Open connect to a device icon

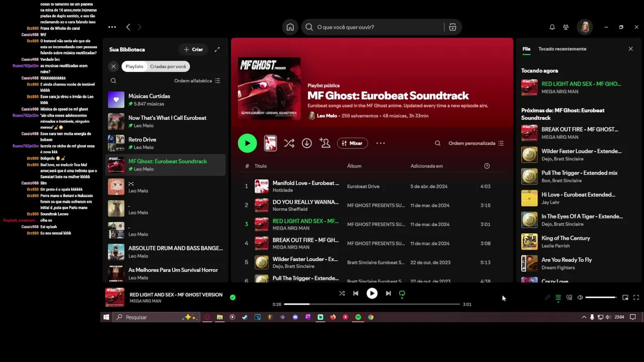[x=569, y=298]
